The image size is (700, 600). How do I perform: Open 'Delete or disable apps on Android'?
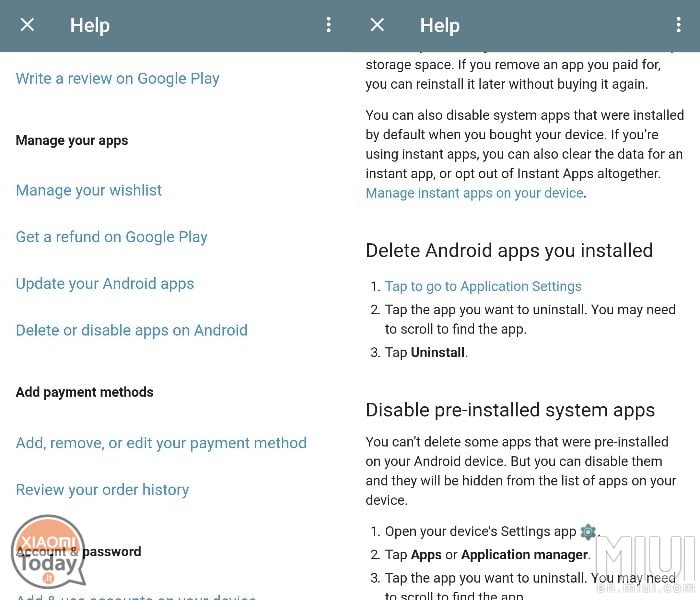point(132,330)
